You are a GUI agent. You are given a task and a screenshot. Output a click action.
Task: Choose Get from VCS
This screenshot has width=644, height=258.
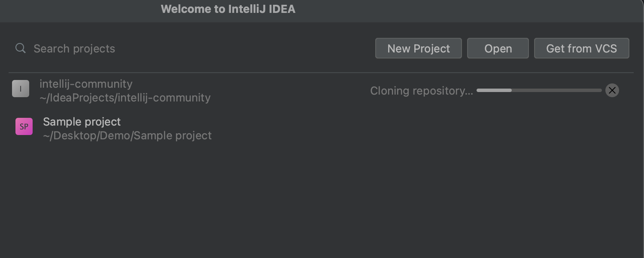point(581,49)
